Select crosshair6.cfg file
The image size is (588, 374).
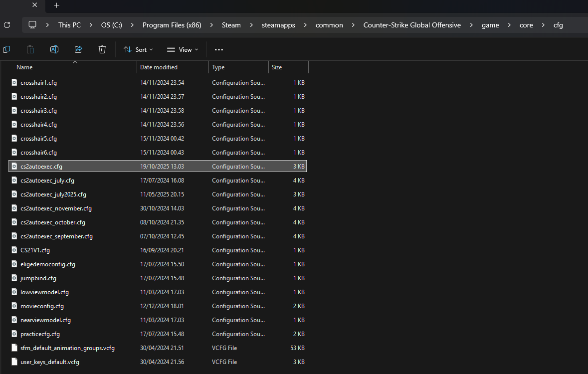(x=158, y=152)
